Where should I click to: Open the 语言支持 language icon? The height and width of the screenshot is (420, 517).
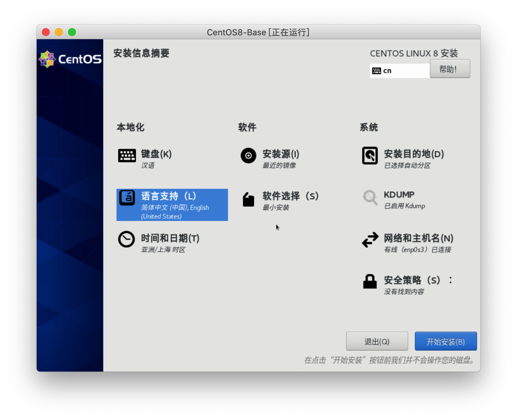[x=127, y=198]
